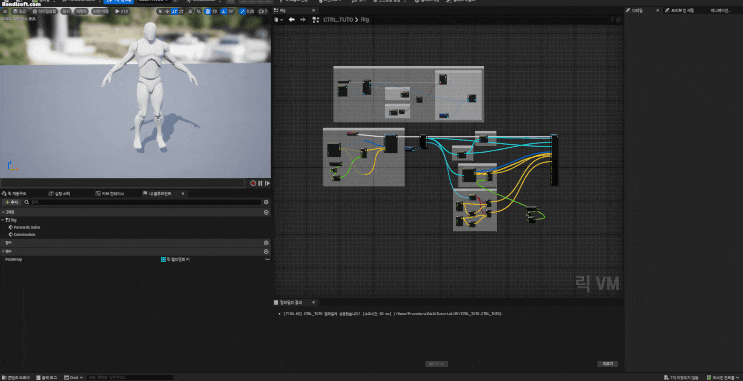Open the Character options dropdown in viewport
This screenshot has height=381, width=743.
82,11
